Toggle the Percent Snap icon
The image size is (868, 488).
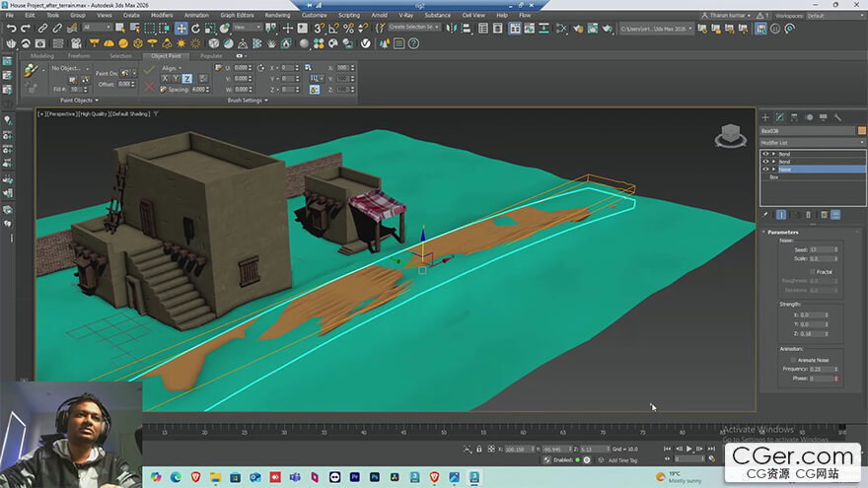(x=348, y=29)
